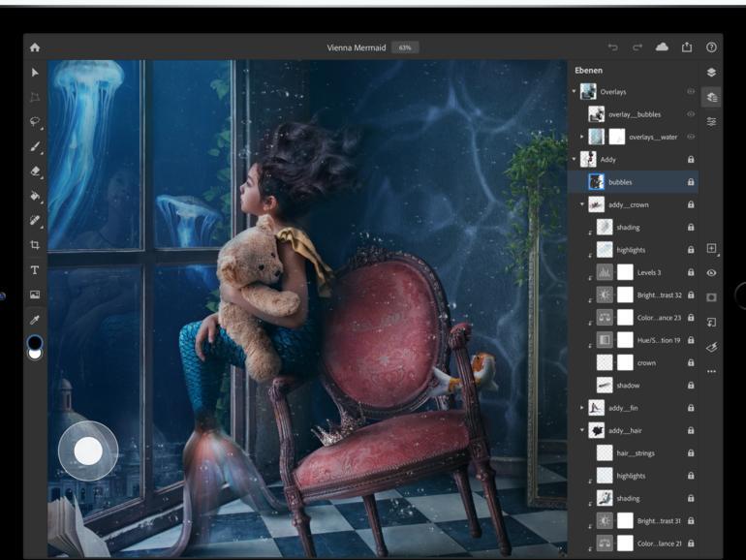
Task: Select the Color...lance 21 layer
Action: pyautogui.click(x=634, y=544)
